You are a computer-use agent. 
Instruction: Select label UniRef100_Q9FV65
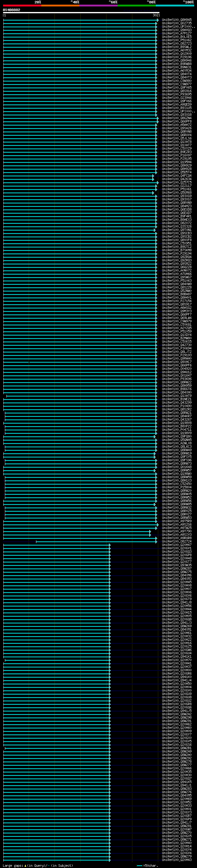(x=177, y=88)
